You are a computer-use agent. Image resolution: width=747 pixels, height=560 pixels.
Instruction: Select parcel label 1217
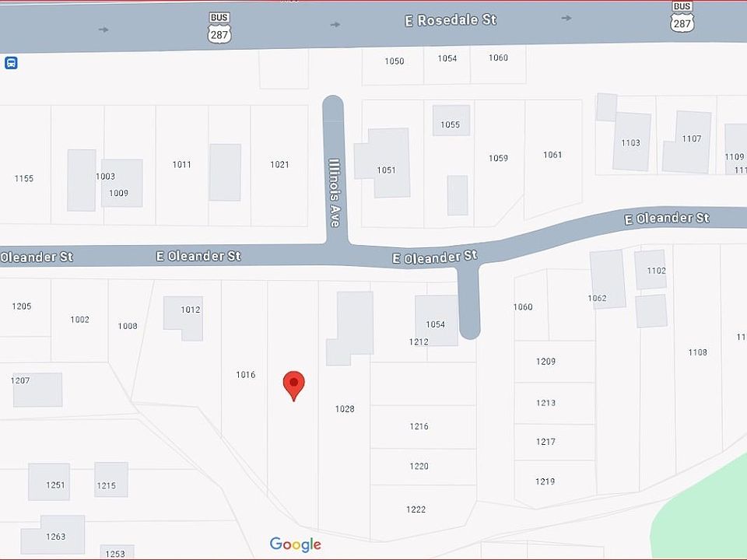click(545, 442)
